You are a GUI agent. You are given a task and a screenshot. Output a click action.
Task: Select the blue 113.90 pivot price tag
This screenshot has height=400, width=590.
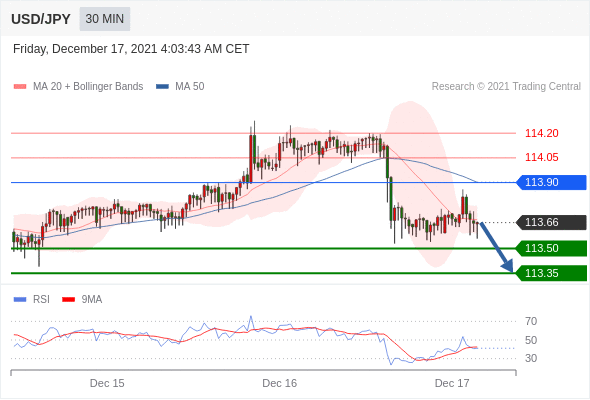pyautogui.click(x=551, y=183)
